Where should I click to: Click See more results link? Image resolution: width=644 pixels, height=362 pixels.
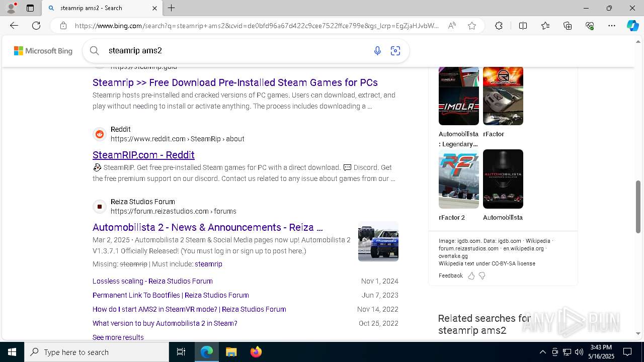tap(118, 337)
